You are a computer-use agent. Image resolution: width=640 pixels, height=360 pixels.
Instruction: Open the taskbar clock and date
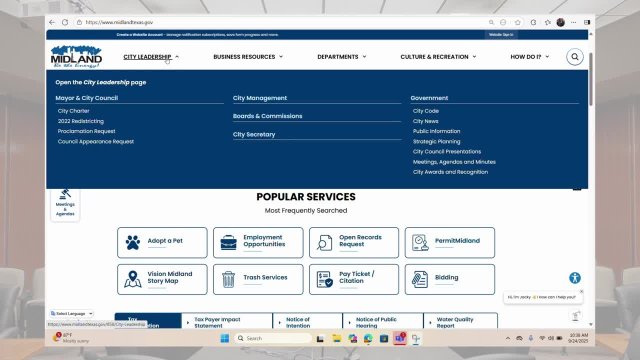[578, 338]
